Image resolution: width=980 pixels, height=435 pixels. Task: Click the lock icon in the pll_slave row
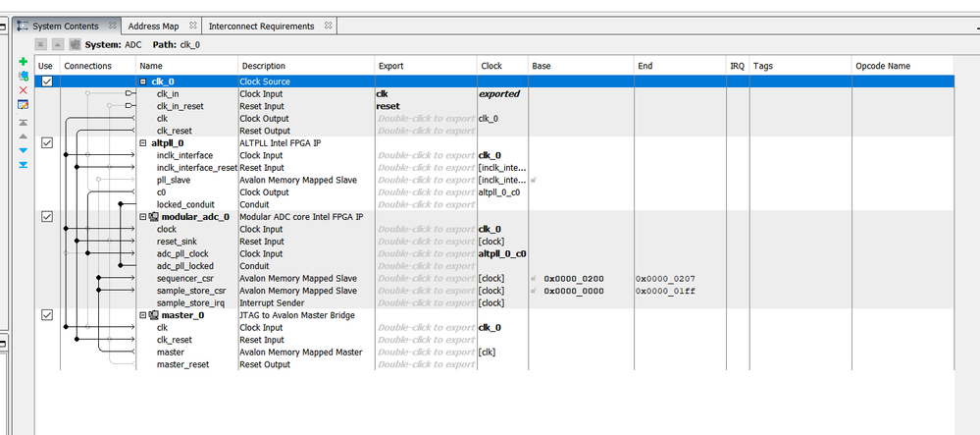(535, 181)
